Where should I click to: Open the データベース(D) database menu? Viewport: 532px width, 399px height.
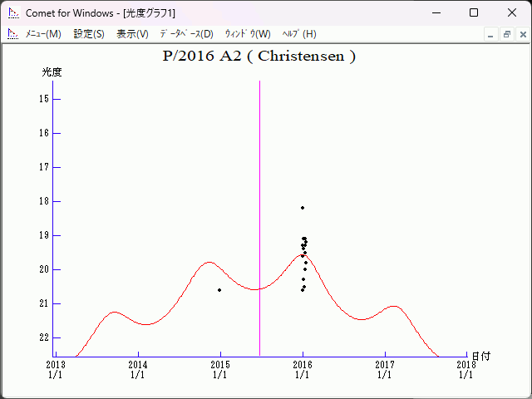click(x=186, y=34)
